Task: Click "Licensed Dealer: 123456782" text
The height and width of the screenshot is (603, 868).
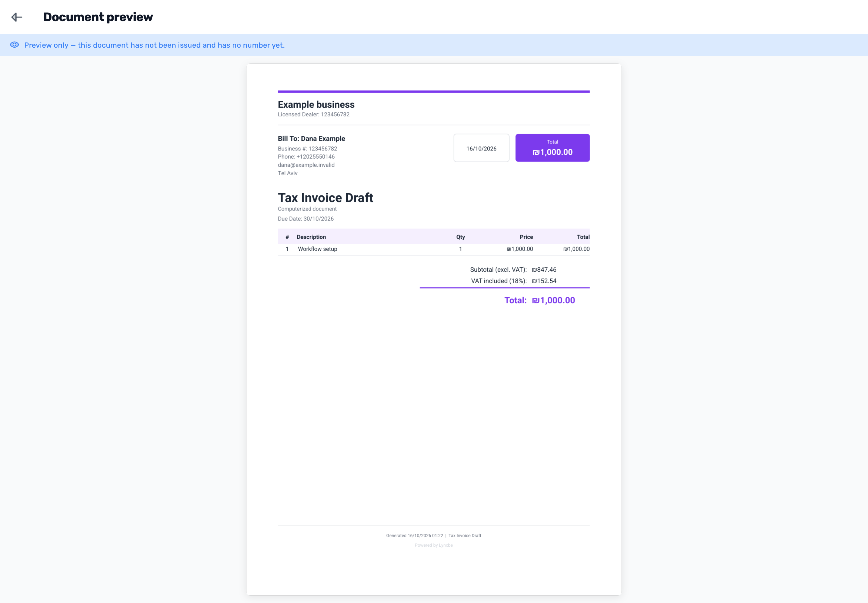Action: click(x=313, y=115)
